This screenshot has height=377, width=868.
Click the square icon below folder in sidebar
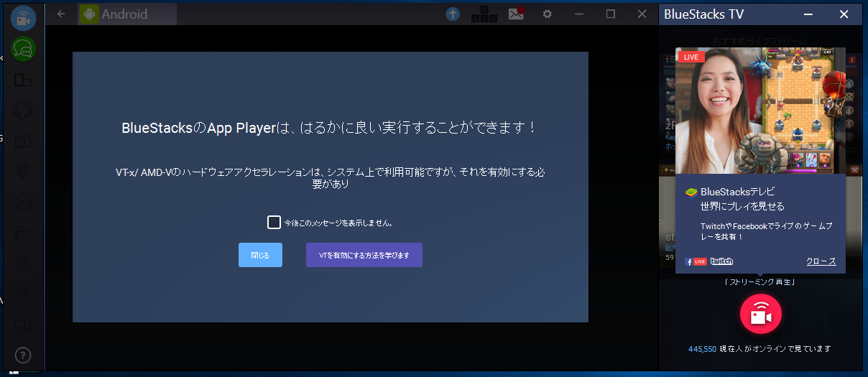tap(23, 264)
